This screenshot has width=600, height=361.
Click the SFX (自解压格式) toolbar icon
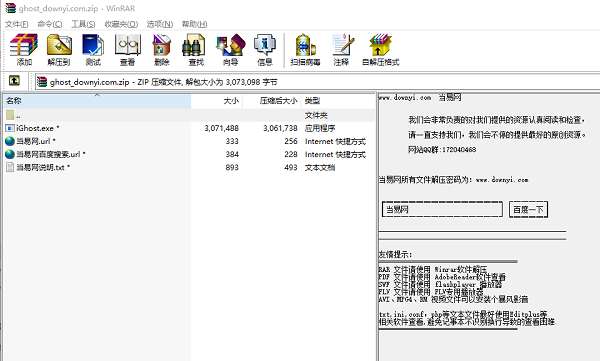pos(380,45)
